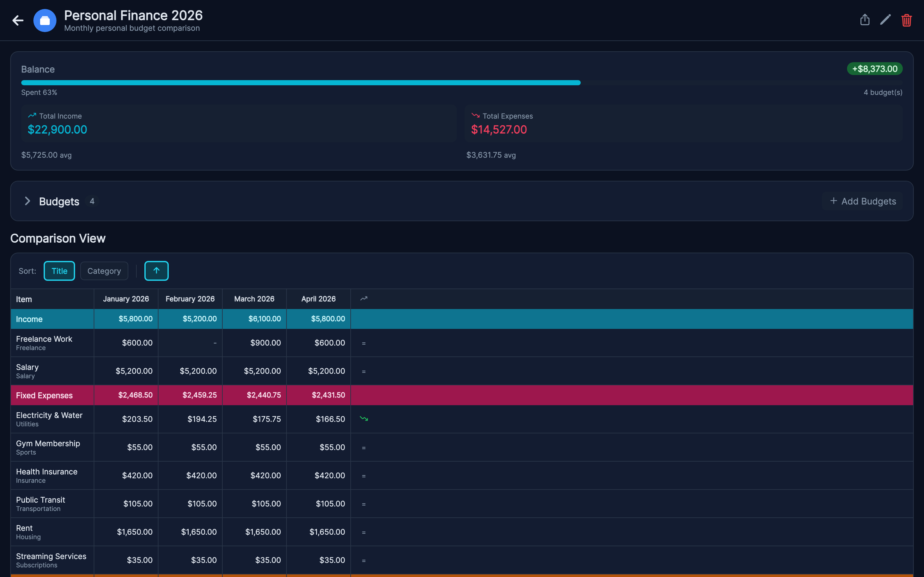Click the trend icon in the table header
The height and width of the screenshot is (577, 924).
click(x=363, y=299)
